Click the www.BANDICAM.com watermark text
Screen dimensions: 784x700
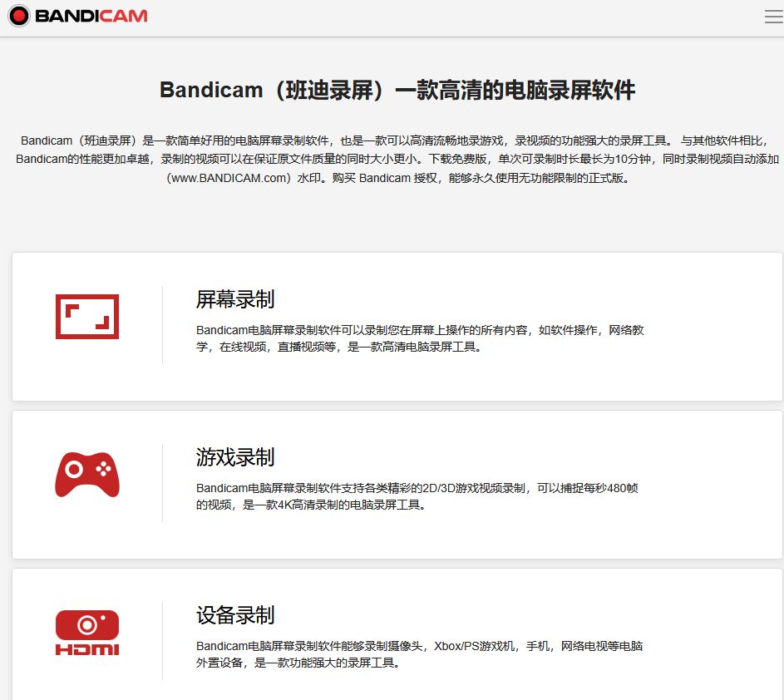[x=229, y=178]
